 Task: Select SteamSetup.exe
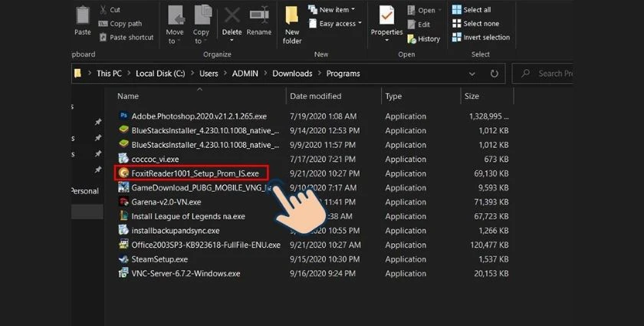(159, 259)
